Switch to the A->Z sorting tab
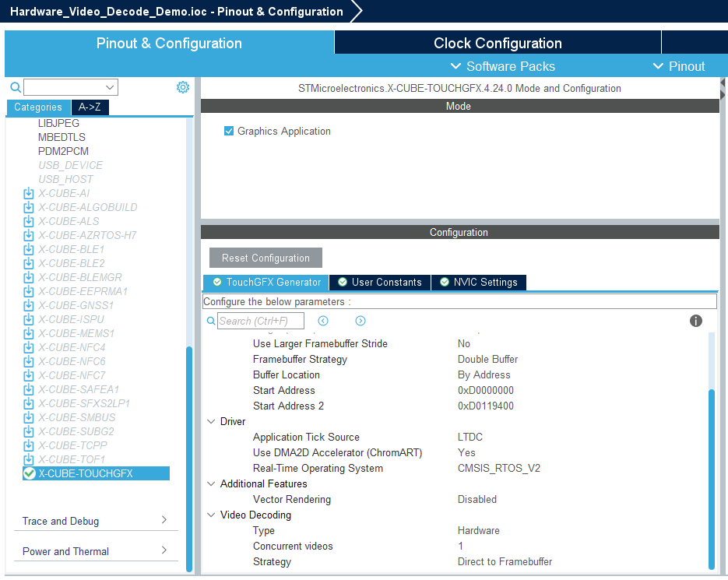The width and height of the screenshot is (728, 580). click(90, 107)
